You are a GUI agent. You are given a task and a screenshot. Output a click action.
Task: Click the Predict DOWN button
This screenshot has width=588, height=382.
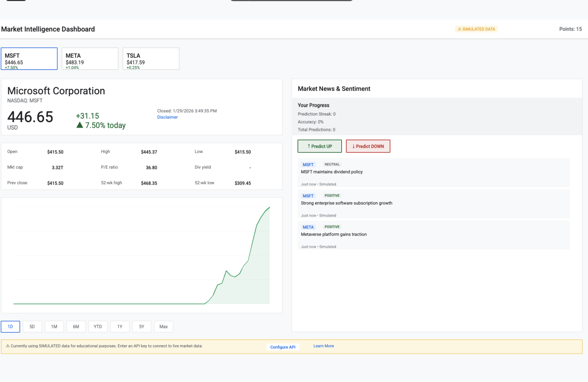pyautogui.click(x=368, y=146)
